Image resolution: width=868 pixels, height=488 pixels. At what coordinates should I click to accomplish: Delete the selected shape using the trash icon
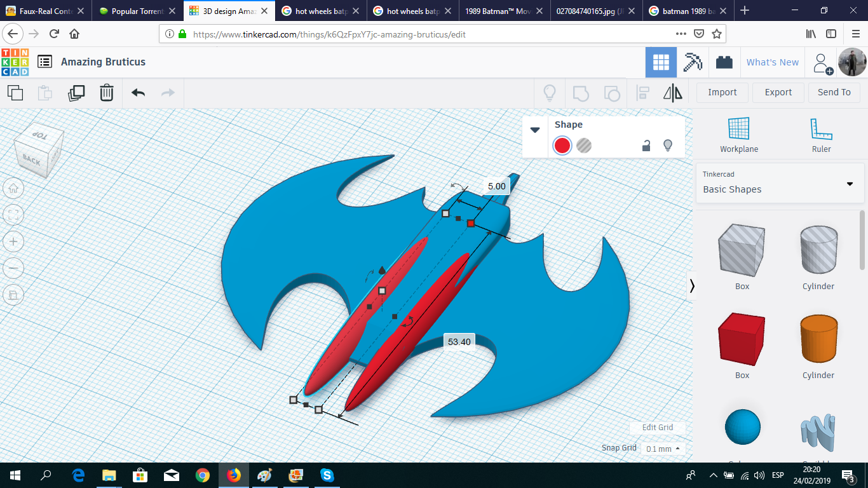pos(106,93)
